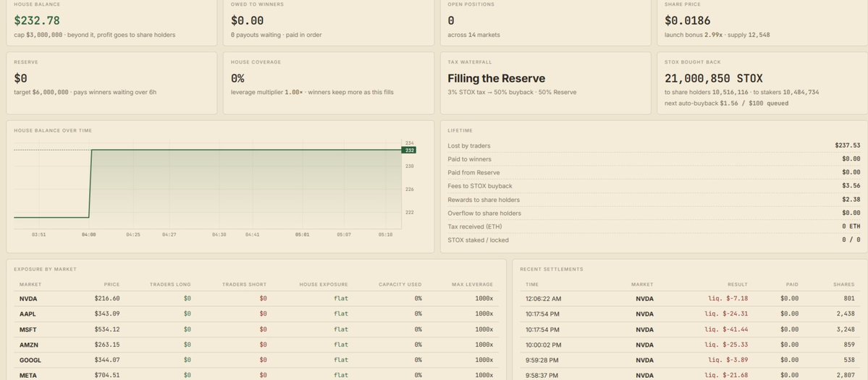This screenshot has width=868, height=380.
Task: Select the MSFT market row
Action: (x=256, y=329)
